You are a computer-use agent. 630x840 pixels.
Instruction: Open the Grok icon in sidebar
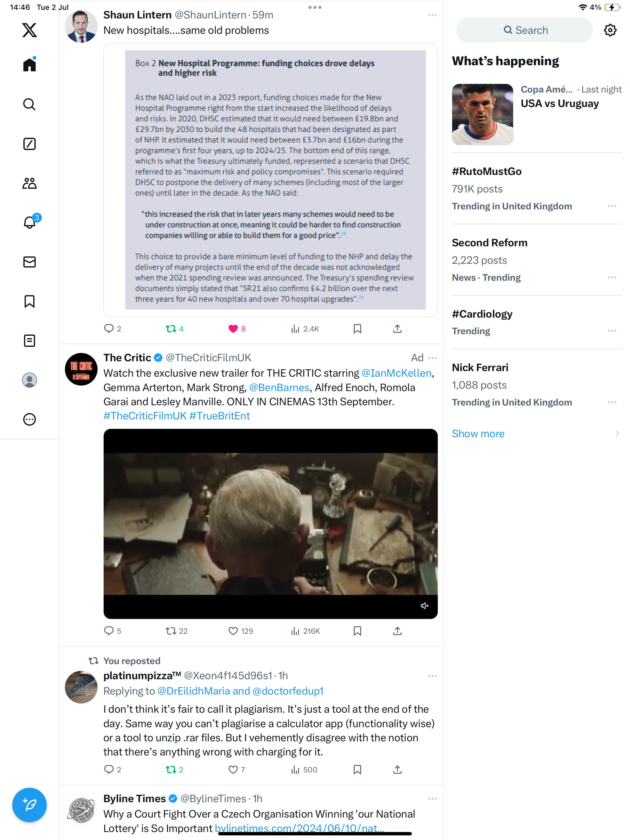30,144
